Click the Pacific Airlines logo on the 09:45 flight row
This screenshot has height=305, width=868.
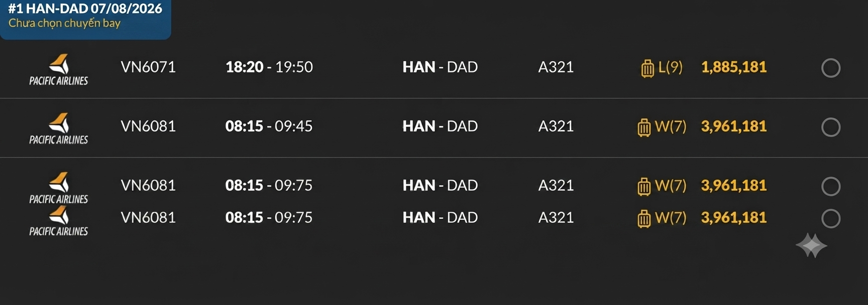tap(58, 129)
